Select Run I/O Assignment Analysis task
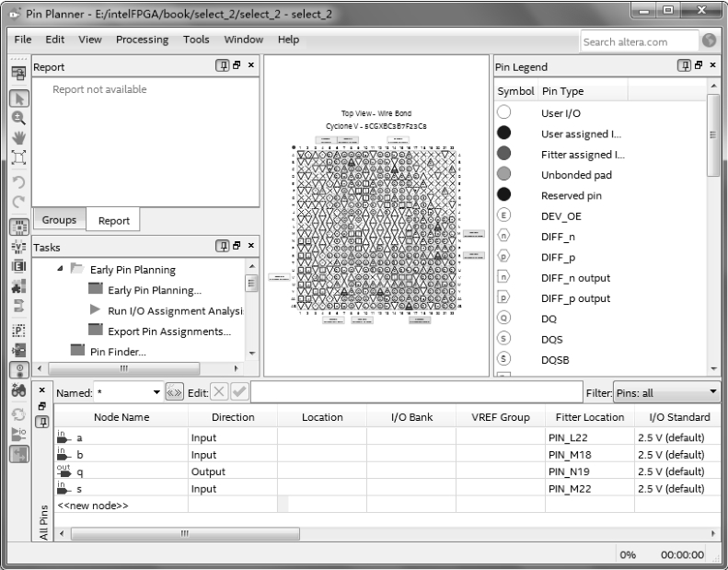 point(175,310)
